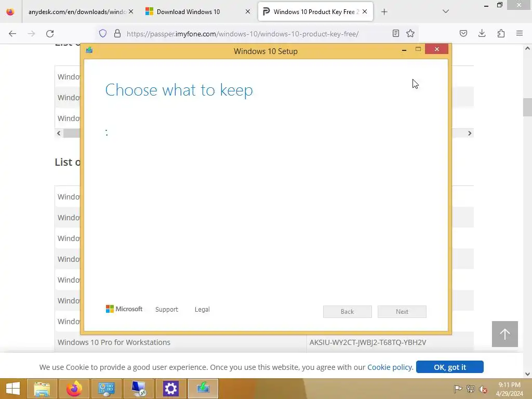The height and width of the screenshot is (399, 532).
Task: Minimize the Firefox window
Action: coord(486,5)
